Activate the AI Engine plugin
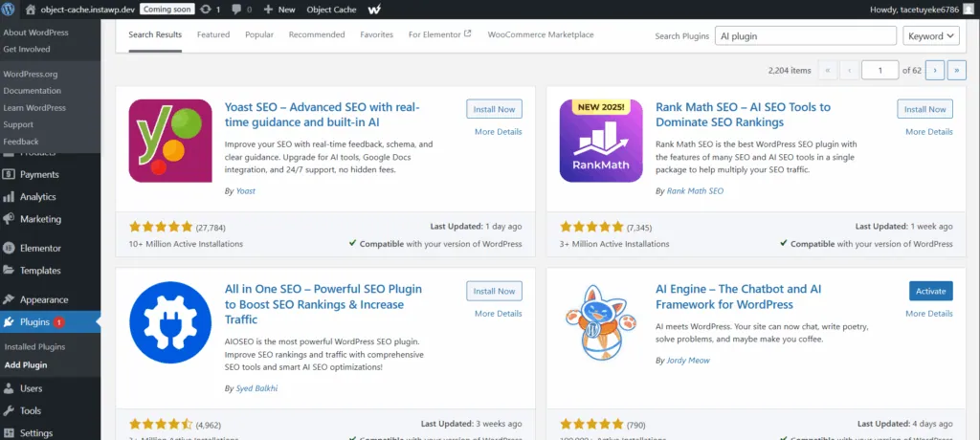Viewport: 980px width, 440px height. tap(931, 291)
